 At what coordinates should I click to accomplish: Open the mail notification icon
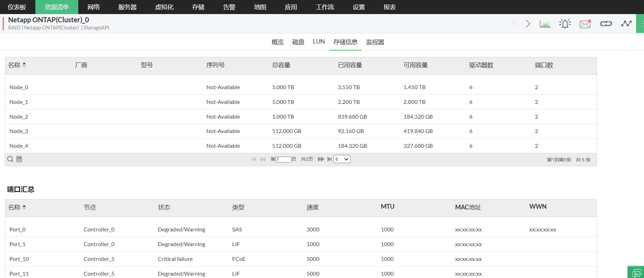click(585, 24)
